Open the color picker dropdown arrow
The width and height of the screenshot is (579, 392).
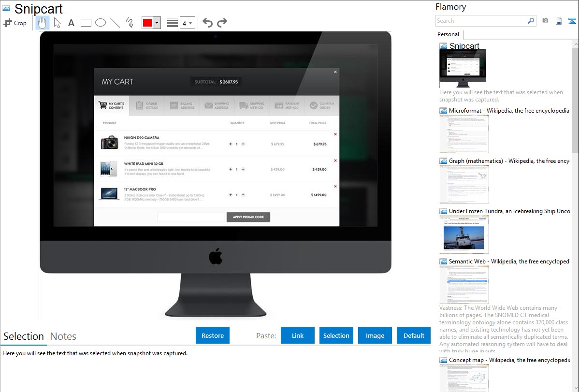pyautogui.click(x=157, y=23)
